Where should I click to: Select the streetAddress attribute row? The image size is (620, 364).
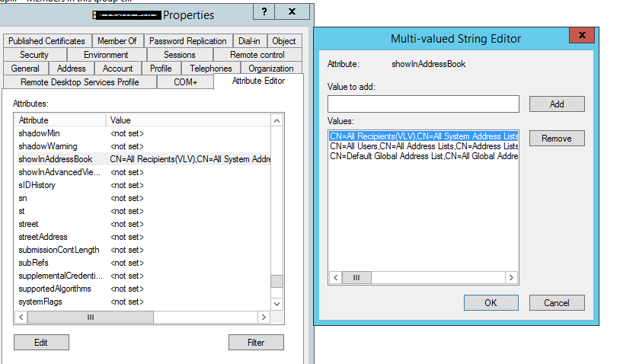click(142, 237)
